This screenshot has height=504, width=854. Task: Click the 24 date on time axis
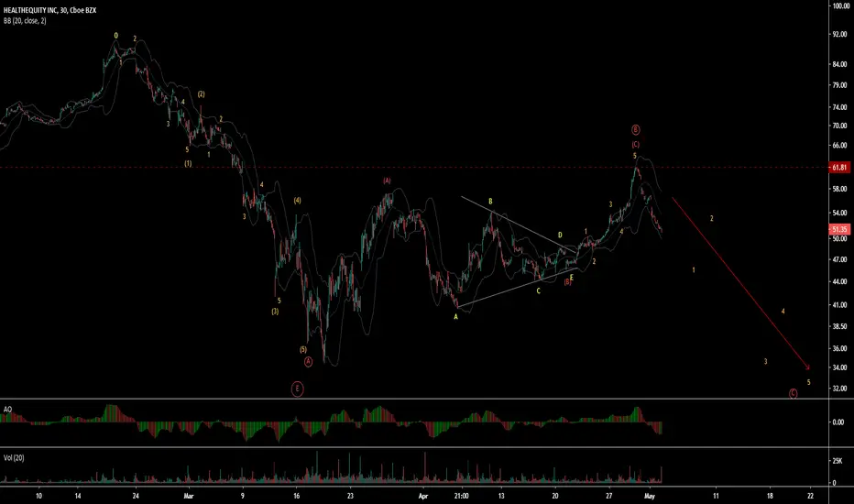click(x=136, y=496)
